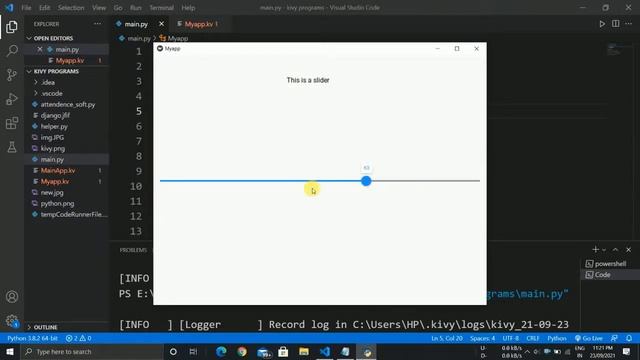Select the powershell terminal instance
Image resolution: width=640 pixels, height=360 pixels.
(610, 264)
